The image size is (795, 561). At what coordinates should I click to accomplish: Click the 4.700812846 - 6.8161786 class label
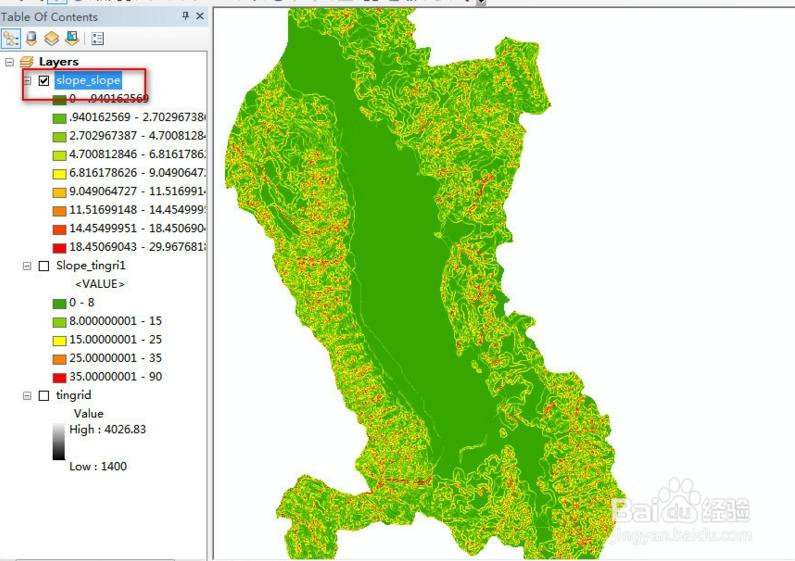(137, 154)
